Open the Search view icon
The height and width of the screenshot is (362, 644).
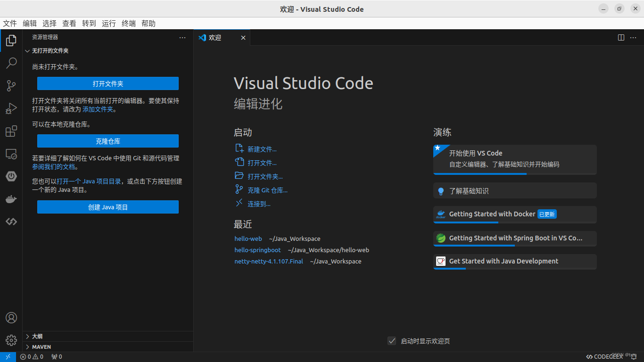(x=11, y=63)
